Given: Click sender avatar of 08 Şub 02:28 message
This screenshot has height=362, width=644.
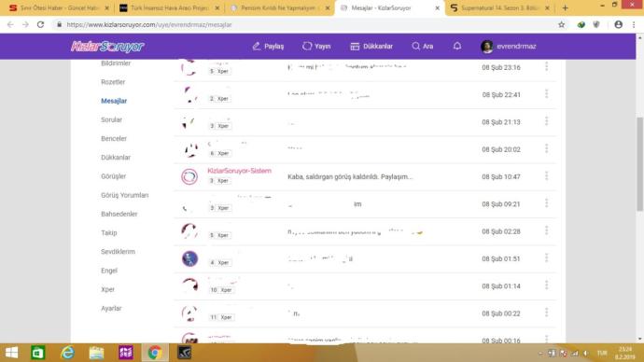Looking at the screenshot, I should point(189,231).
